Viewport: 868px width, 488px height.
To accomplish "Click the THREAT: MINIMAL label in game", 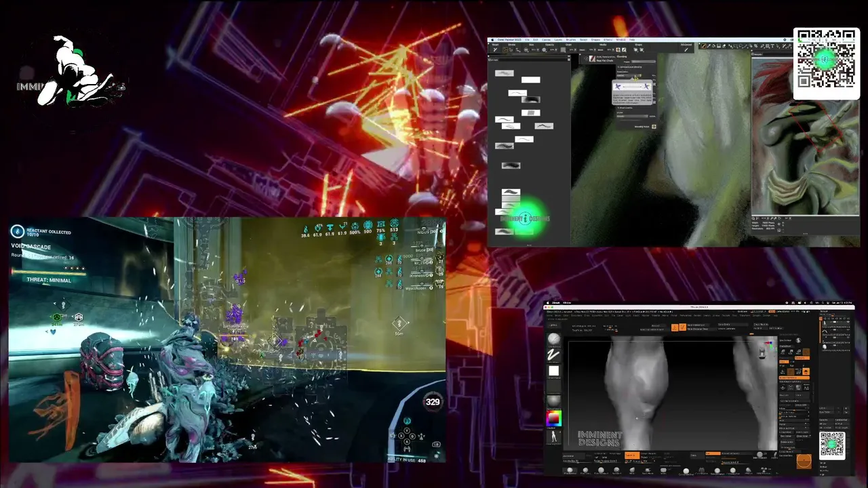I will click(x=49, y=280).
